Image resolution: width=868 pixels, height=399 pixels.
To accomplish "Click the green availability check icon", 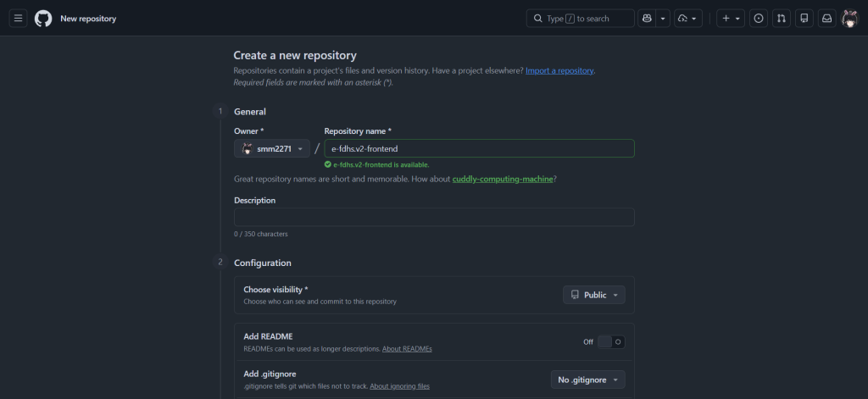I will tap(328, 164).
